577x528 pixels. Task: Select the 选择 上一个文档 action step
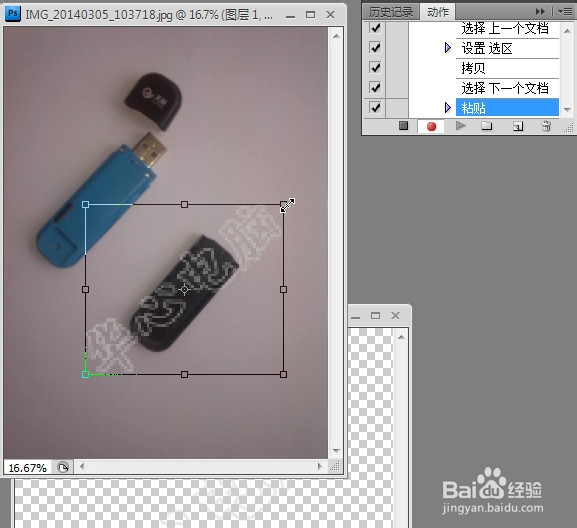click(507, 28)
